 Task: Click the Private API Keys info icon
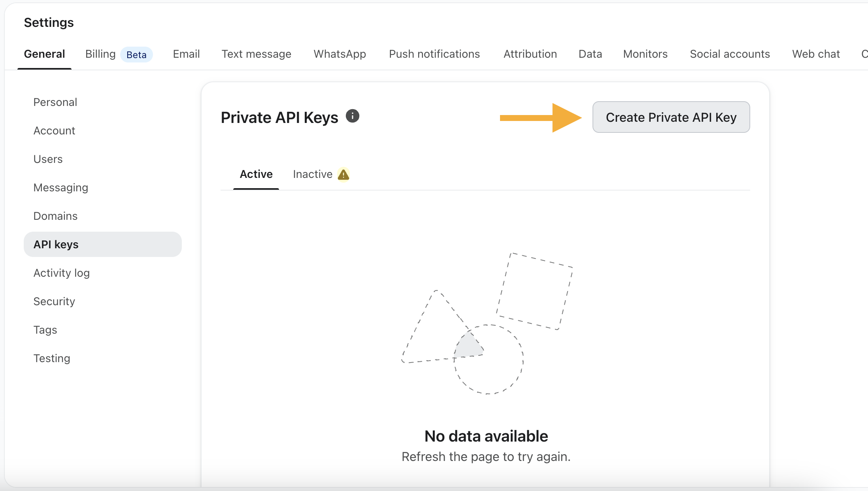[x=352, y=116]
